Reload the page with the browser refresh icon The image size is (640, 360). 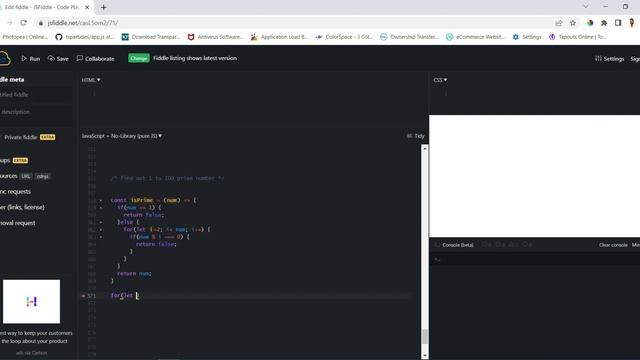(x=23, y=23)
